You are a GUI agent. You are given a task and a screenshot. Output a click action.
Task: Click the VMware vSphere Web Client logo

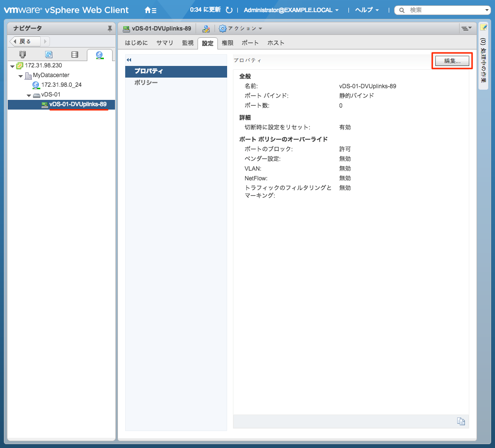coord(66,10)
